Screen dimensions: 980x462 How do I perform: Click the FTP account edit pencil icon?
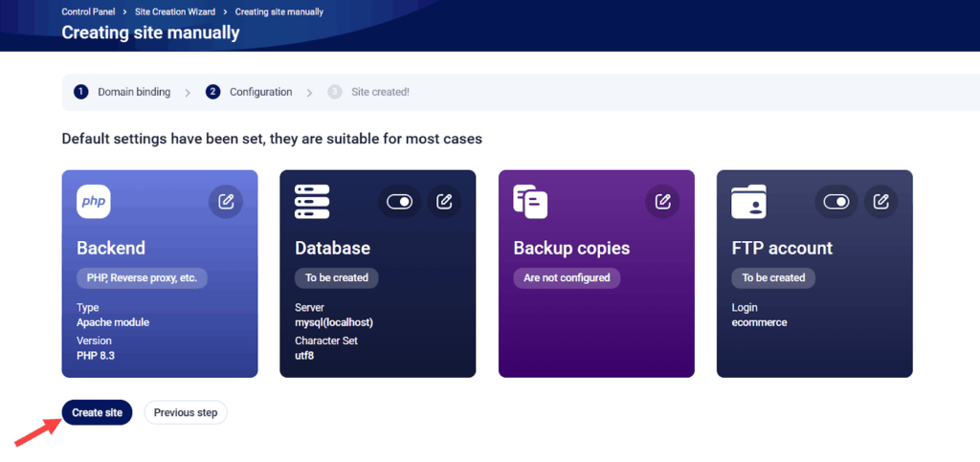point(880,202)
